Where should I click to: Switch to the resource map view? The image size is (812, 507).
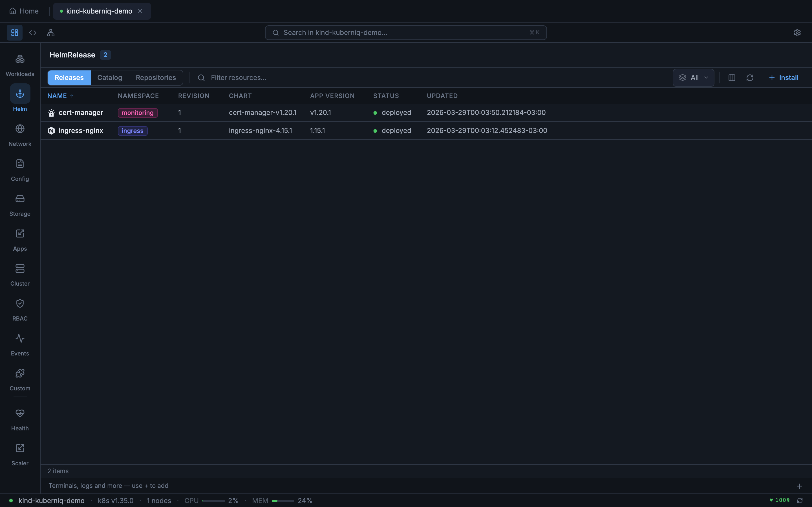[x=50, y=32]
